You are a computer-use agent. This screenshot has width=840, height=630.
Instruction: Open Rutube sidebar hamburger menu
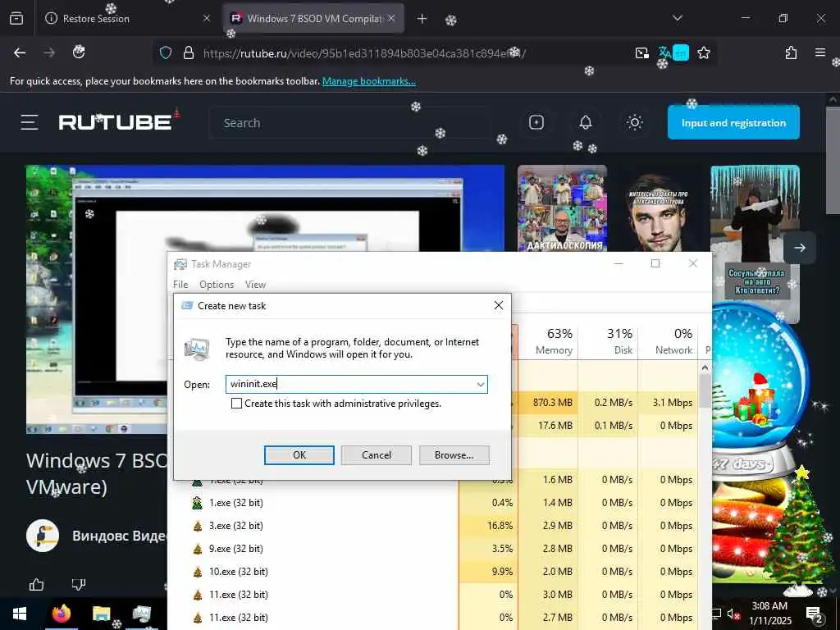point(30,123)
